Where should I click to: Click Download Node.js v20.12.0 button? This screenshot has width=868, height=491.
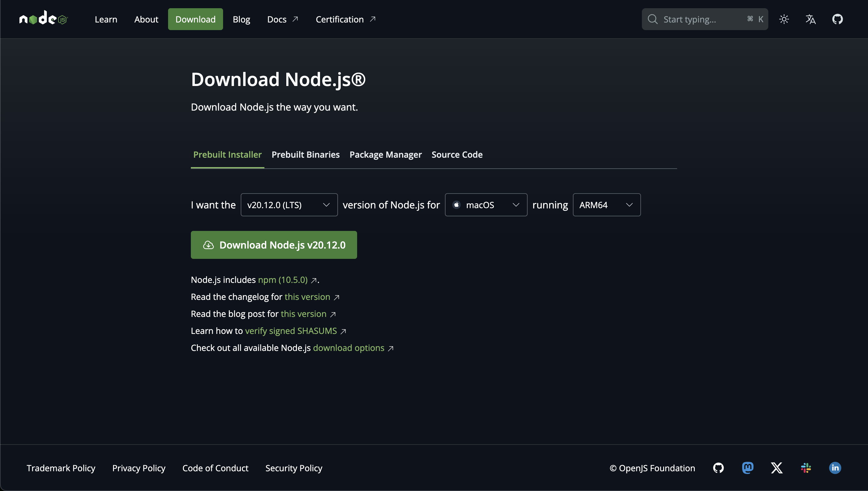[274, 245]
